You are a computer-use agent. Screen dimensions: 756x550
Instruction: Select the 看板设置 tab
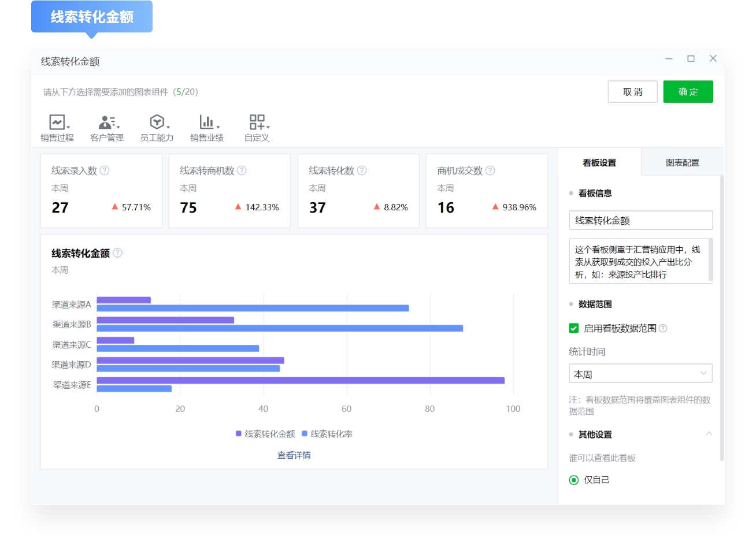pyautogui.click(x=599, y=162)
